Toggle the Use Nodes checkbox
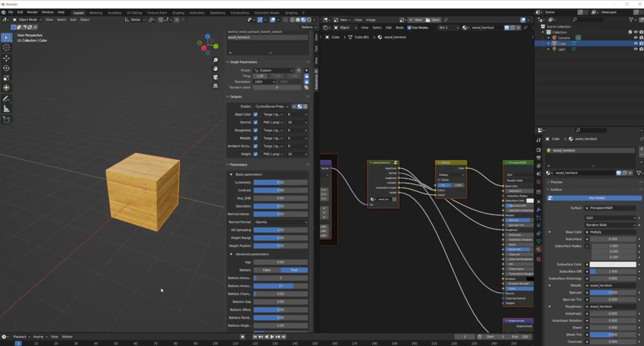This screenshot has height=346, width=644. (x=409, y=27)
